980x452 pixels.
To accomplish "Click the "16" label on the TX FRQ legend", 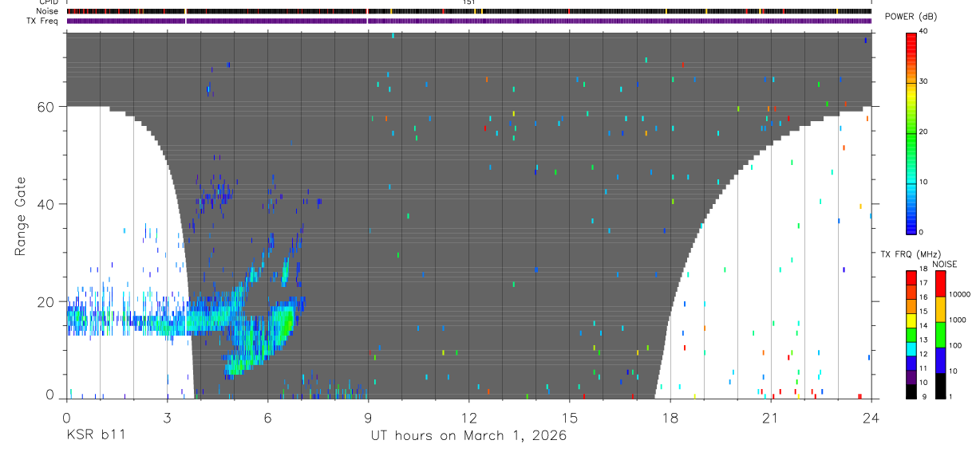I will point(923,297).
